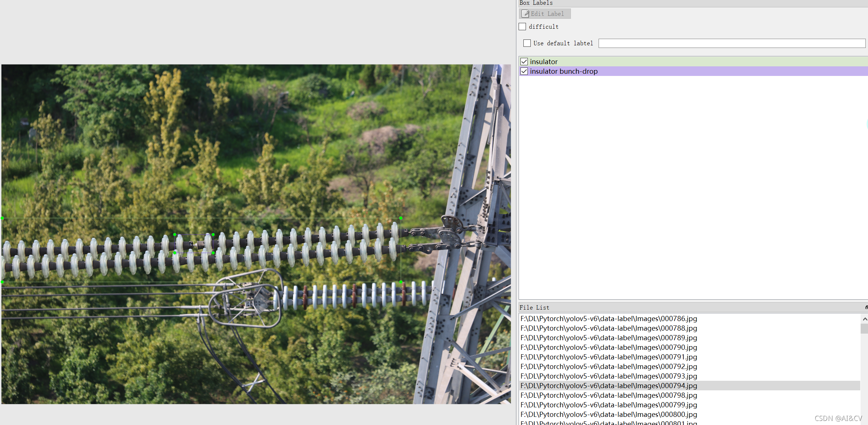Check the Use default label box
868x425 pixels.
point(527,43)
